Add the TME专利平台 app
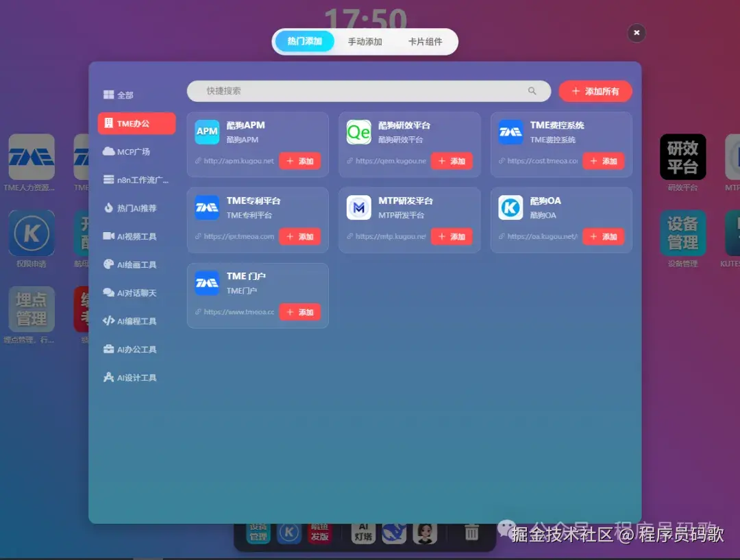The image size is (740, 560). [x=299, y=236]
